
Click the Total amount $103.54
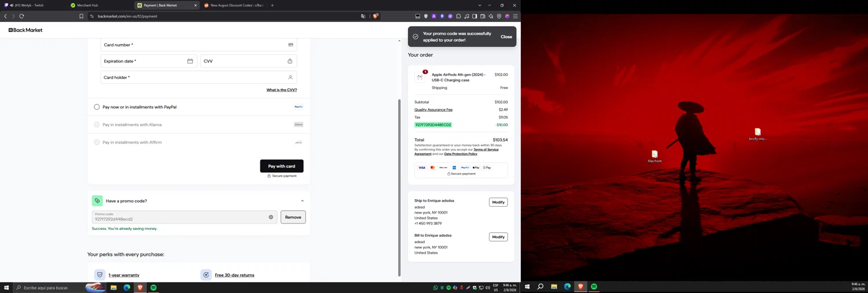(500, 140)
